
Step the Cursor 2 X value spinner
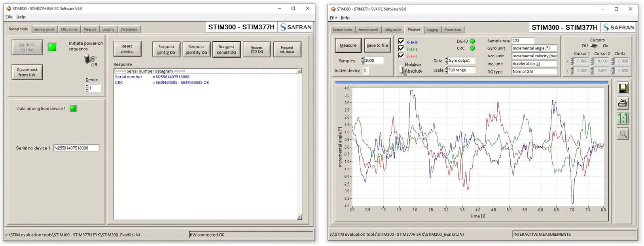592,61
